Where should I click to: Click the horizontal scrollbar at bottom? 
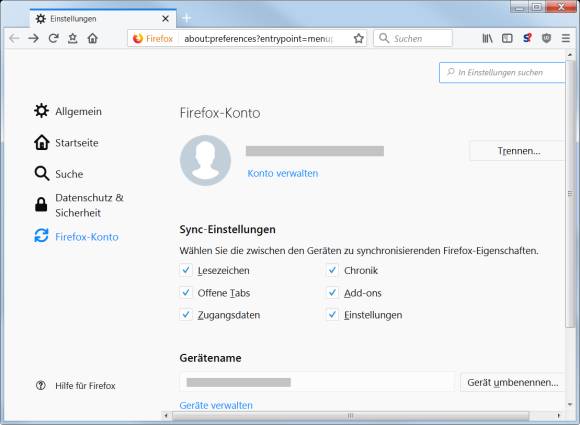pos(350,416)
